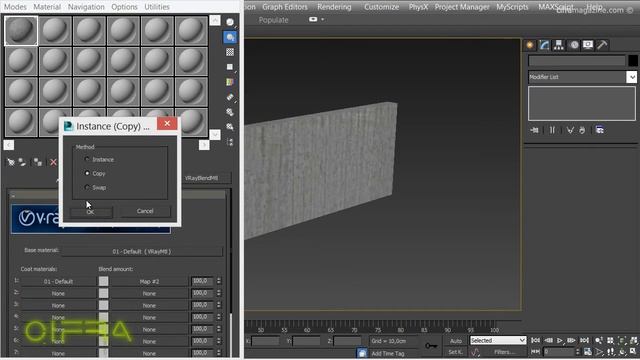Click coat material 2 blend color swatch

103,293
